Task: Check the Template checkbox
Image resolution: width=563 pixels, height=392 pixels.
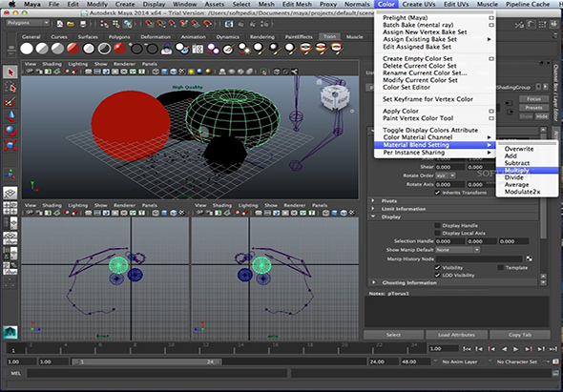Action: point(501,267)
